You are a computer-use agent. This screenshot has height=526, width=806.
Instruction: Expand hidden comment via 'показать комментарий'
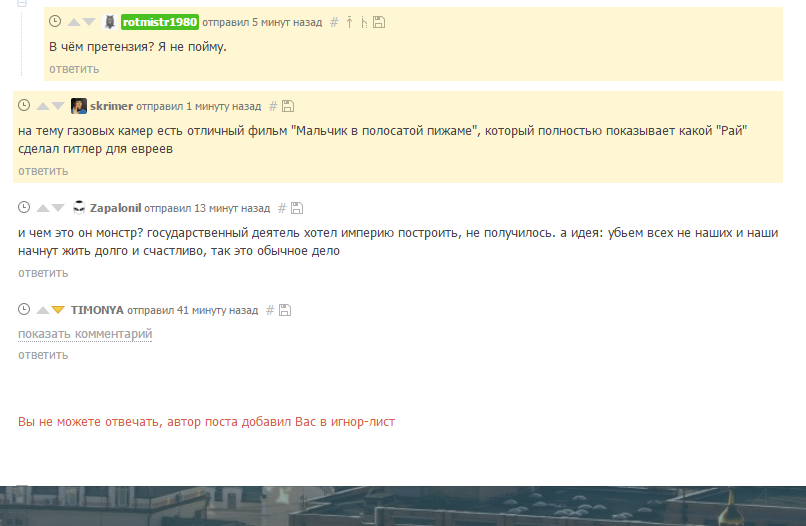coord(85,334)
